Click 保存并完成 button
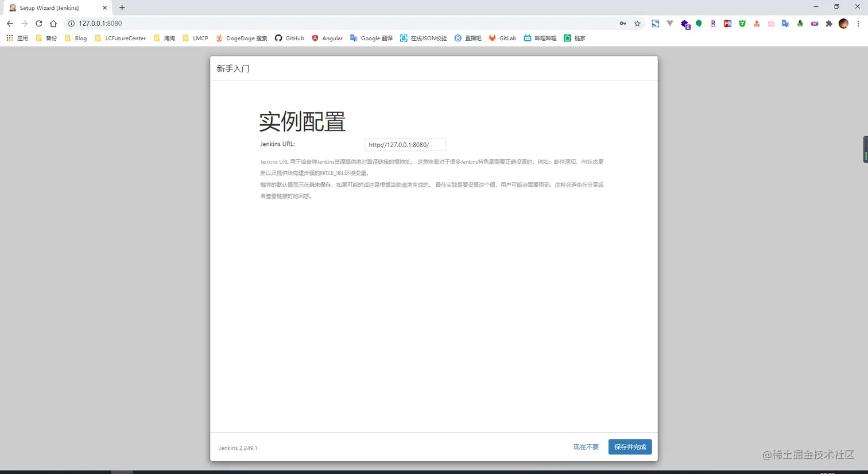Viewport: 868px width, 474px height. click(x=630, y=447)
